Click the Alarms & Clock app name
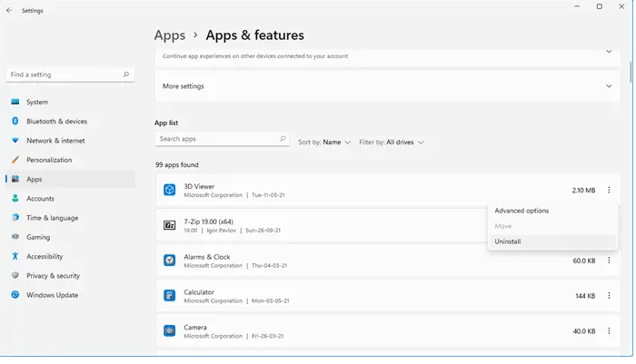636x364 pixels. coord(207,257)
